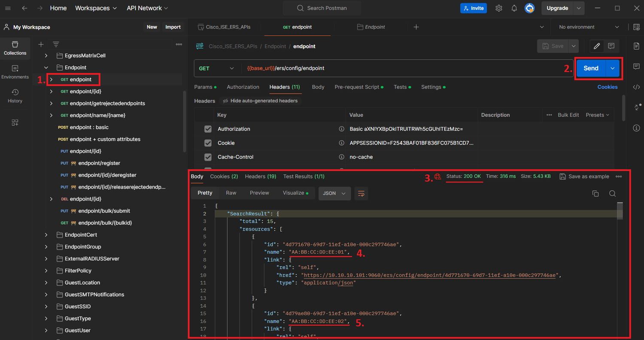The height and width of the screenshot is (340, 644).
Task: Switch to the response Headers (19) tab
Action: pos(260,176)
